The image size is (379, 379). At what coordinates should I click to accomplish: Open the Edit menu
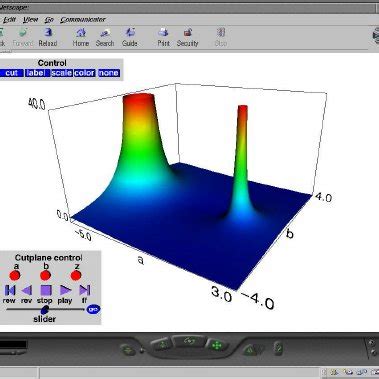point(9,20)
